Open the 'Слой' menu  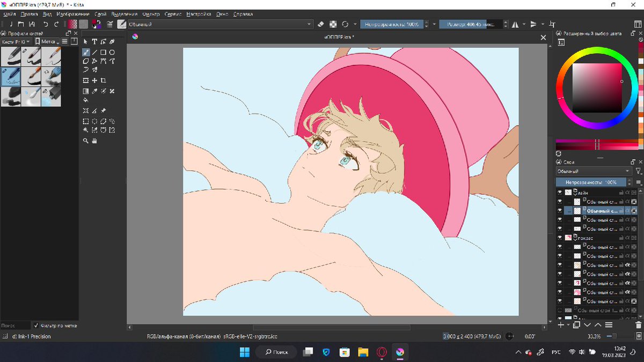(x=100, y=14)
